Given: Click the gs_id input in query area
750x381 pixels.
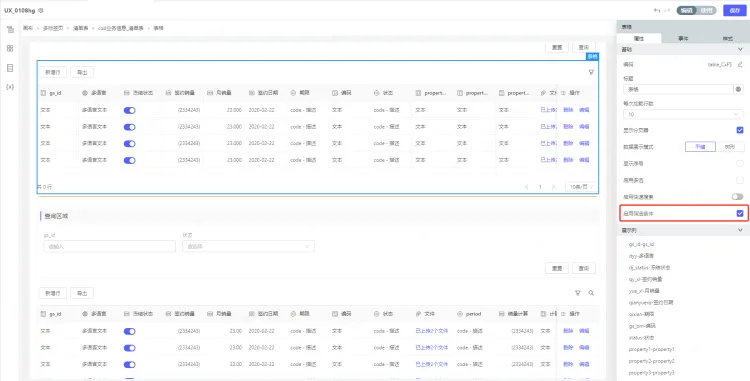Looking at the screenshot, I should [x=110, y=246].
